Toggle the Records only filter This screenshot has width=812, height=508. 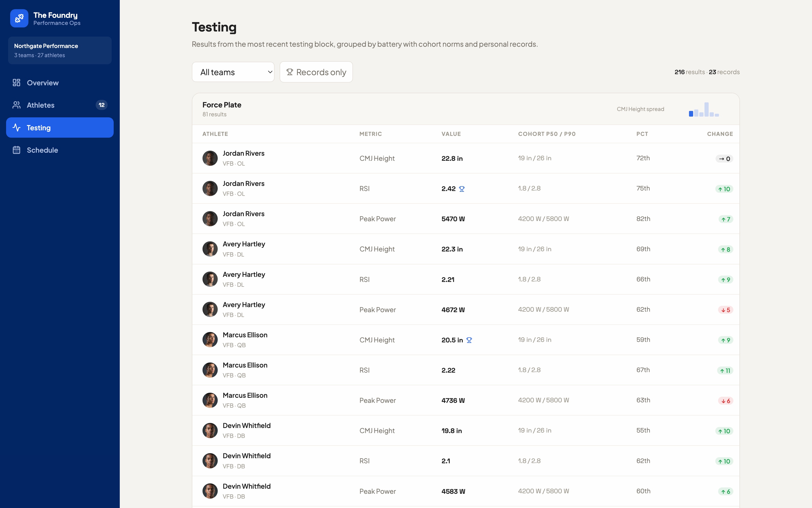point(316,72)
